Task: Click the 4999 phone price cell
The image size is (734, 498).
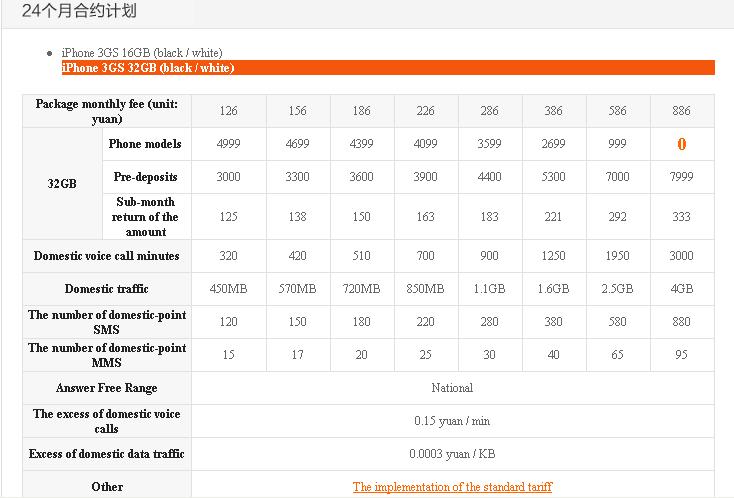Action: click(228, 144)
